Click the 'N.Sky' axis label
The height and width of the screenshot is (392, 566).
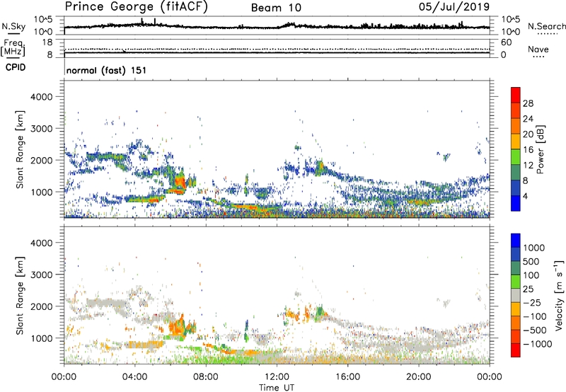[13, 26]
